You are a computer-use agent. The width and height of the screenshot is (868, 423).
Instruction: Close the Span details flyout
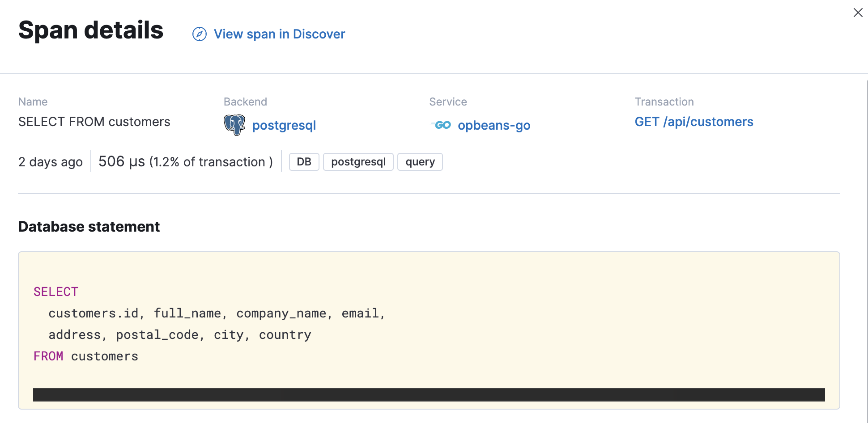(858, 13)
